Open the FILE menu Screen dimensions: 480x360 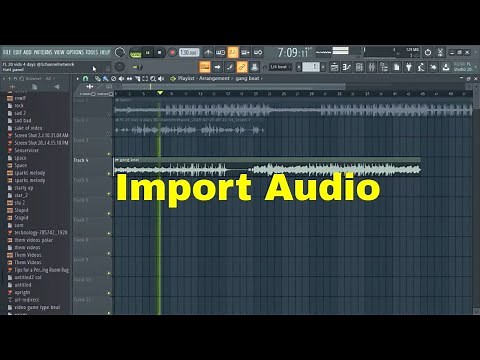7,52
